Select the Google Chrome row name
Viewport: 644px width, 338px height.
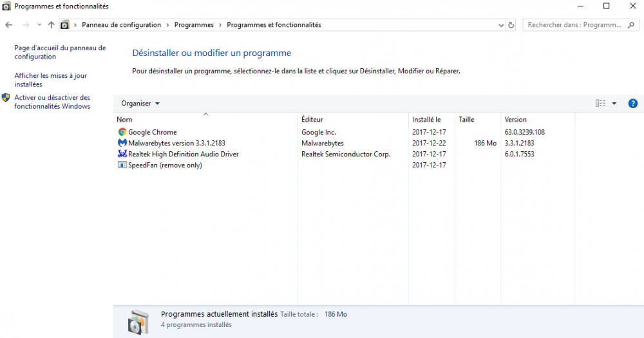153,132
